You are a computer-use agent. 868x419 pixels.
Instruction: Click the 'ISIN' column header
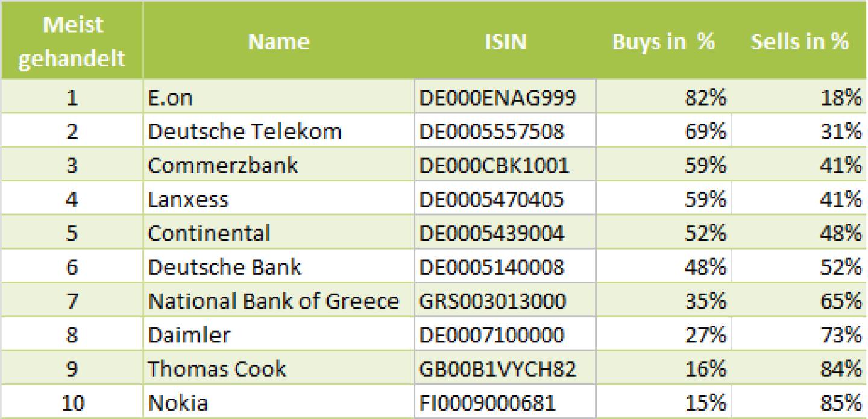pos(505,40)
